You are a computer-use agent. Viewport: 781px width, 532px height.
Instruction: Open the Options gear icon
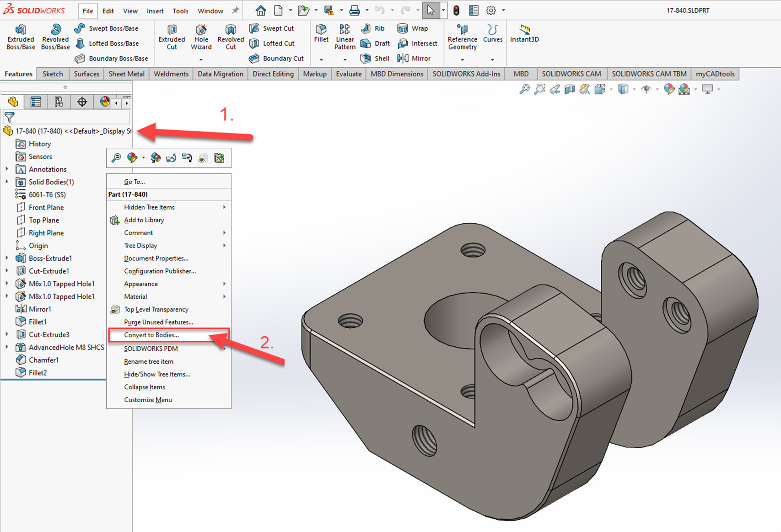pos(491,10)
